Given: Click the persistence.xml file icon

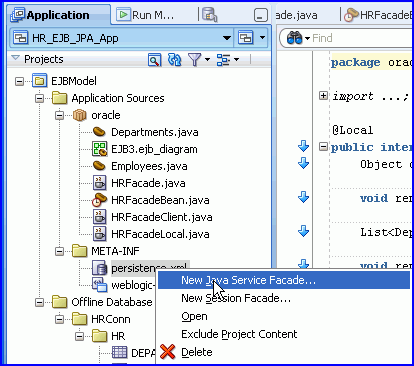Looking at the screenshot, I should pos(99,268).
